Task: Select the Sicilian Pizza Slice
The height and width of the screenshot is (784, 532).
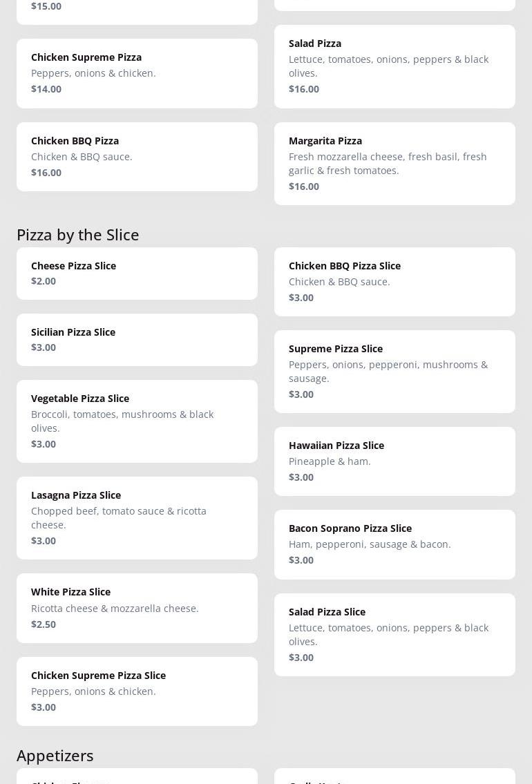Action: point(137,340)
